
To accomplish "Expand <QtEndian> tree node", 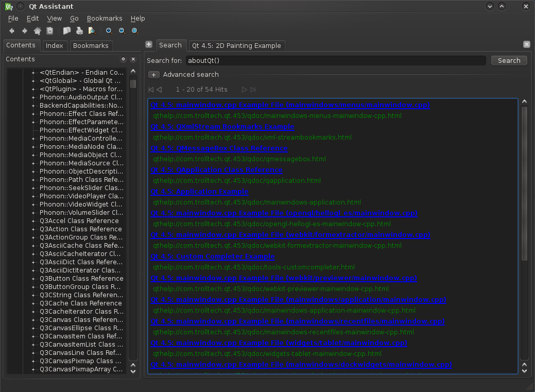I will [x=33, y=73].
